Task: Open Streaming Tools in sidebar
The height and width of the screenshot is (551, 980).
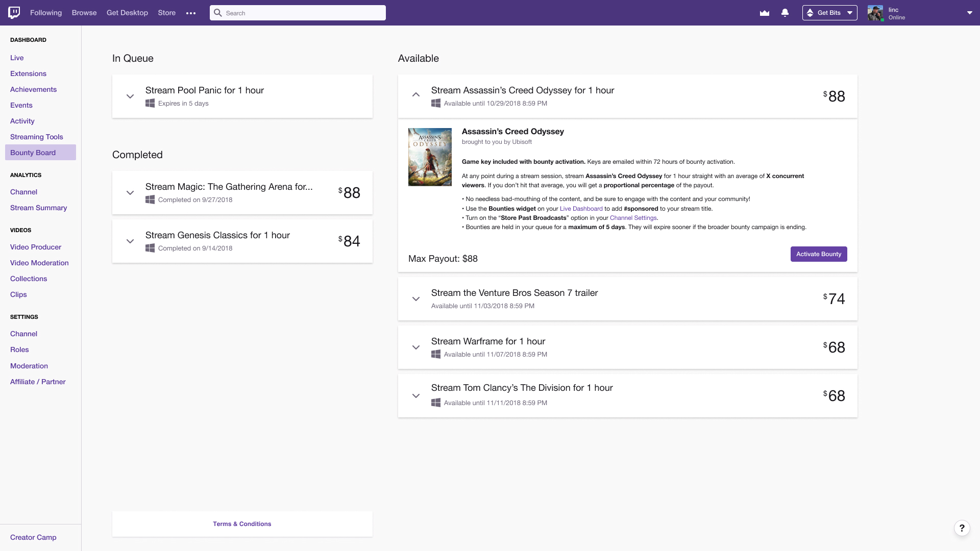Action: point(37,137)
